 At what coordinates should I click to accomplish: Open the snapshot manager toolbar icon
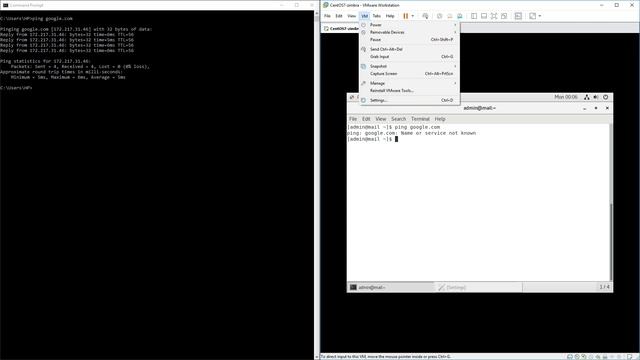click(x=460, y=16)
